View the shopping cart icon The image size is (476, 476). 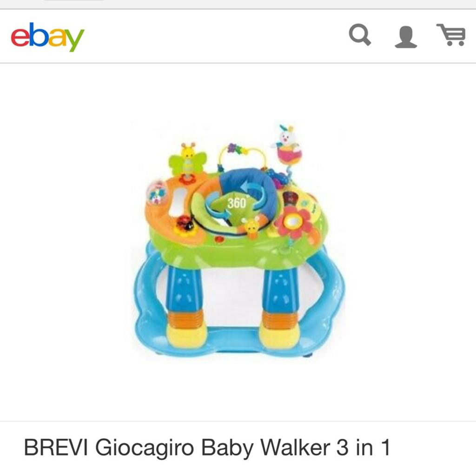coord(451,34)
